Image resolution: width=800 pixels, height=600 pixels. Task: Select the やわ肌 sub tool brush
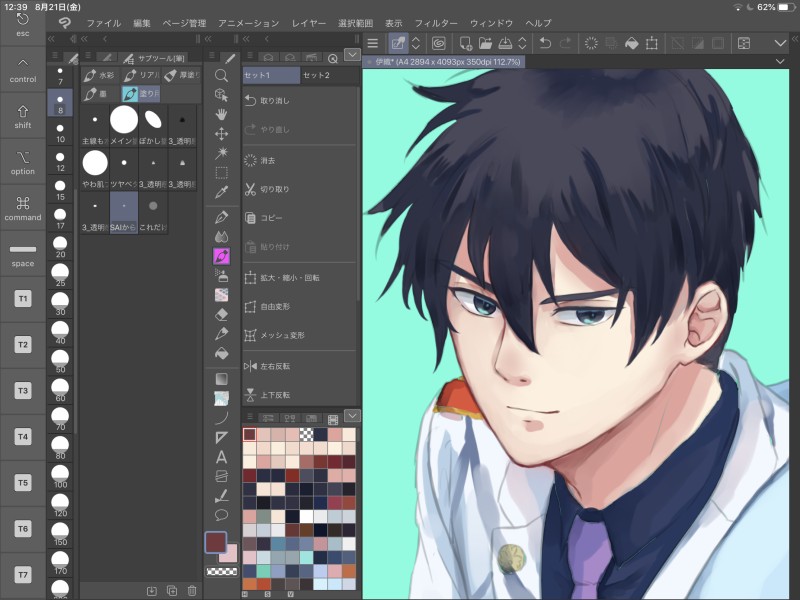(x=95, y=169)
